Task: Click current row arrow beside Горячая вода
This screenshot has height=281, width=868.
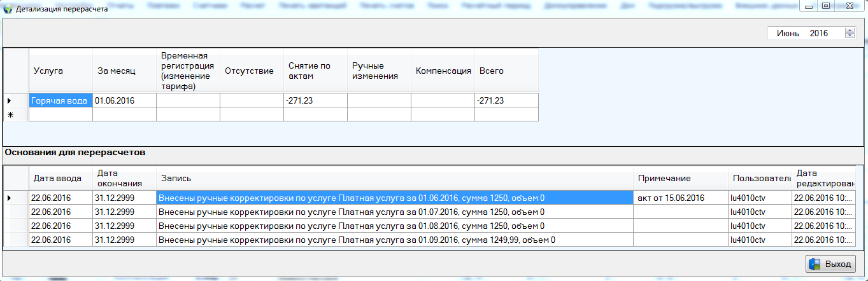Action: click(x=10, y=100)
